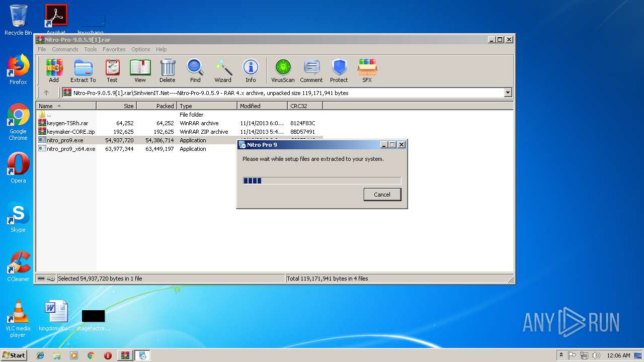
Task: Open the archive Comment tool
Action: [x=311, y=71]
